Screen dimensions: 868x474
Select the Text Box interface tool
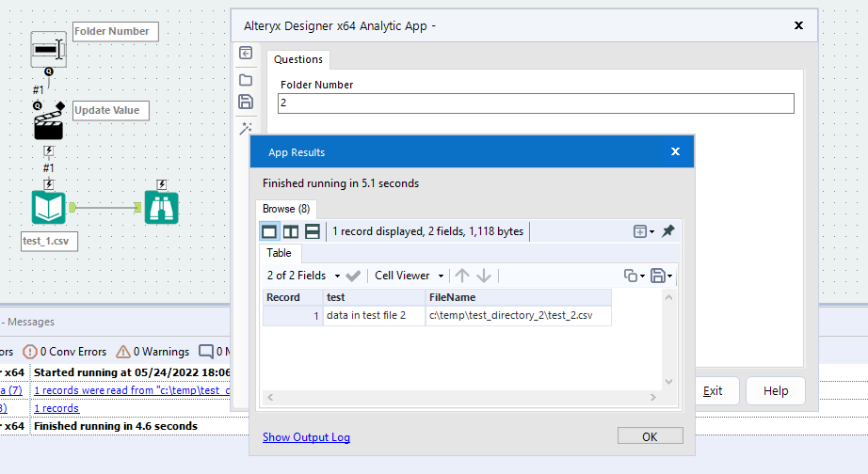(48, 48)
